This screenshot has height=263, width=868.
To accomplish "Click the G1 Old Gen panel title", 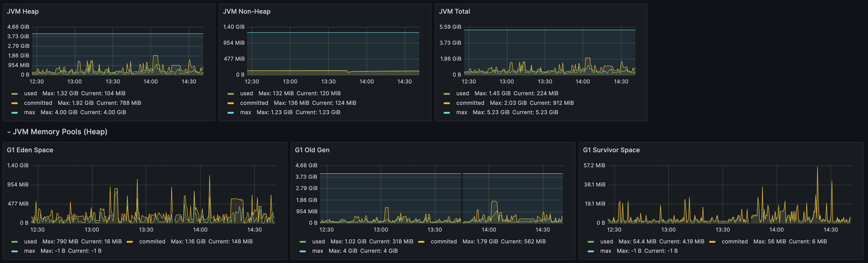I will pyautogui.click(x=312, y=150).
